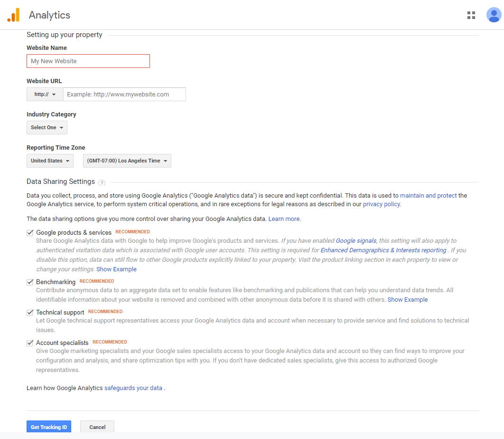Screen dimensions: 504x439
Task: Click the Analytics title text
Action: pos(49,15)
